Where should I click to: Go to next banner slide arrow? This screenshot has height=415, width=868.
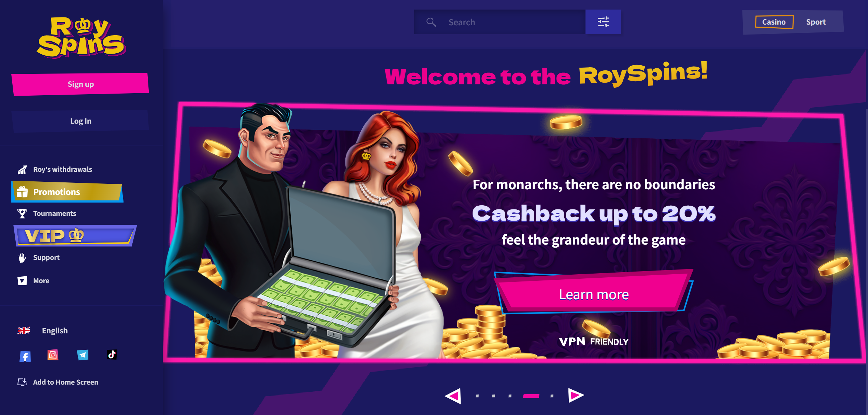pyautogui.click(x=576, y=396)
